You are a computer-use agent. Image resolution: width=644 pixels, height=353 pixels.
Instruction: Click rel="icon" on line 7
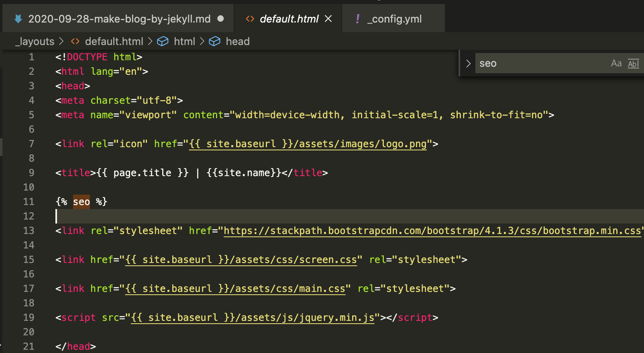(119, 144)
